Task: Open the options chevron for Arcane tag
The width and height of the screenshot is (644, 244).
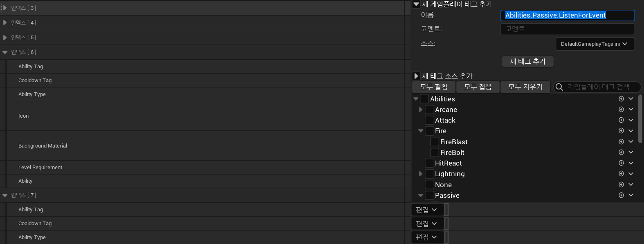Action: click(x=631, y=110)
